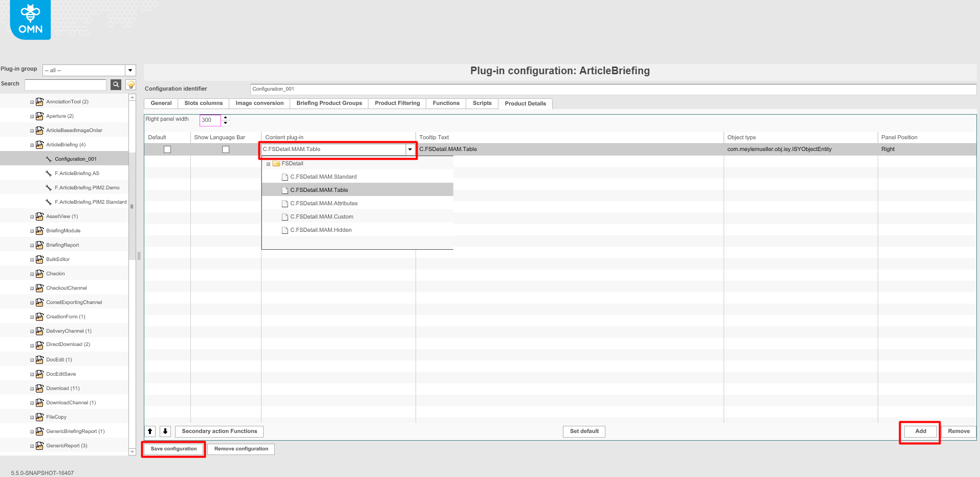This screenshot has width=980, height=477.
Task: Click the search magnifier icon
Action: [x=116, y=84]
